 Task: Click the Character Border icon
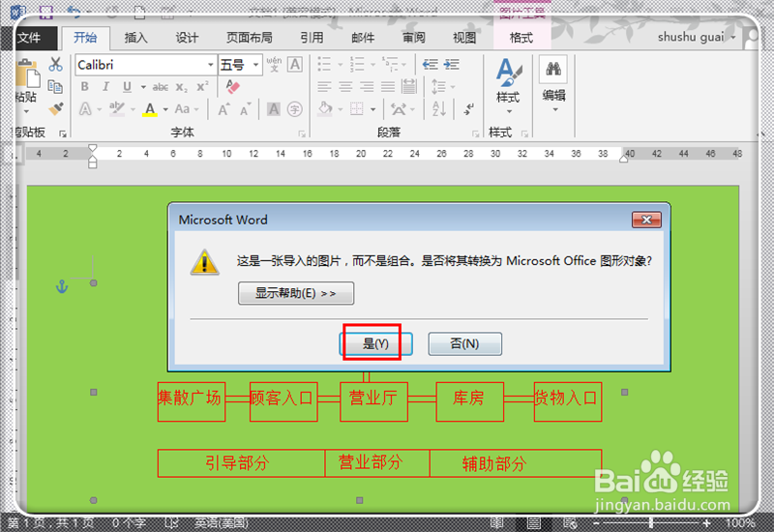pyautogui.click(x=295, y=65)
